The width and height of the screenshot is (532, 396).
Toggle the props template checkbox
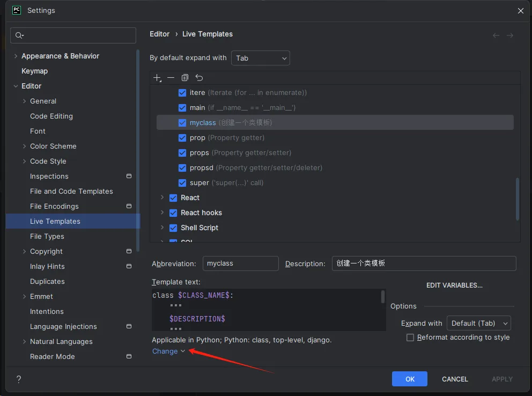[x=182, y=153]
